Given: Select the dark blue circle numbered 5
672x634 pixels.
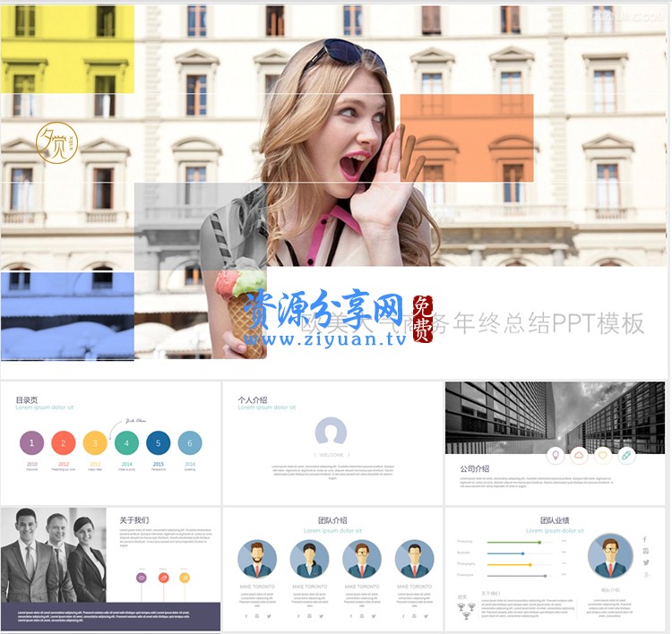Looking at the screenshot, I should click(x=159, y=442).
